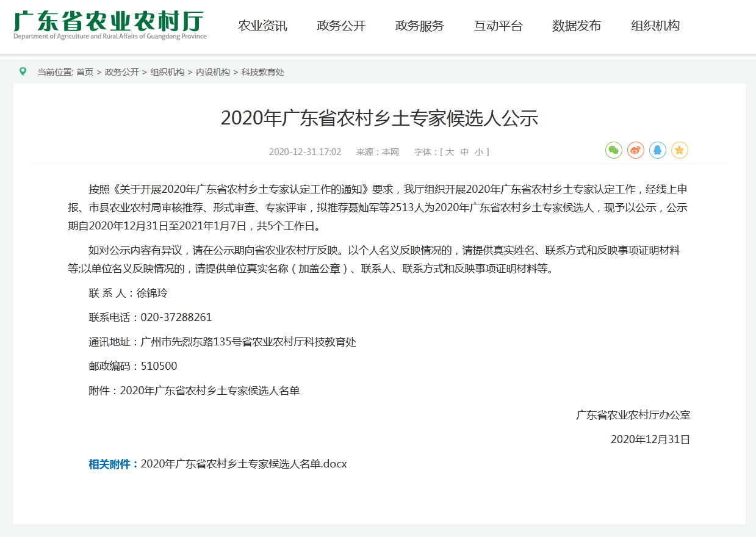Share article via Weibo icon
Screen dimensions: 756x537
pos(636,150)
